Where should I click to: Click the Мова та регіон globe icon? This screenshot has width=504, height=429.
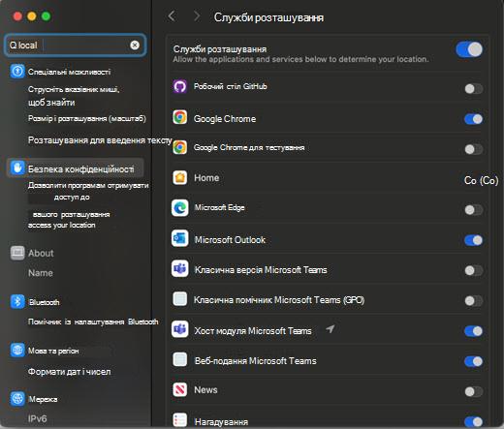coord(17,350)
